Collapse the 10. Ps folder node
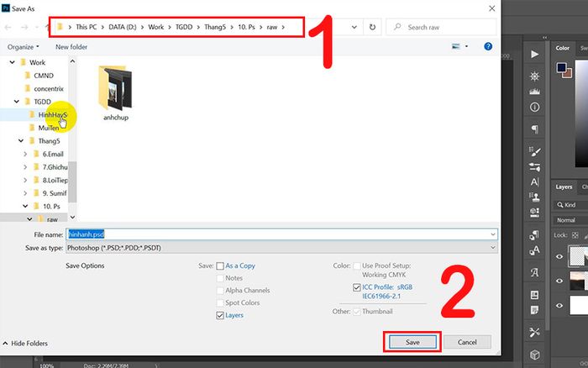Image resolution: width=588 pixels, height=368 pixels. [x=25, y=207]
